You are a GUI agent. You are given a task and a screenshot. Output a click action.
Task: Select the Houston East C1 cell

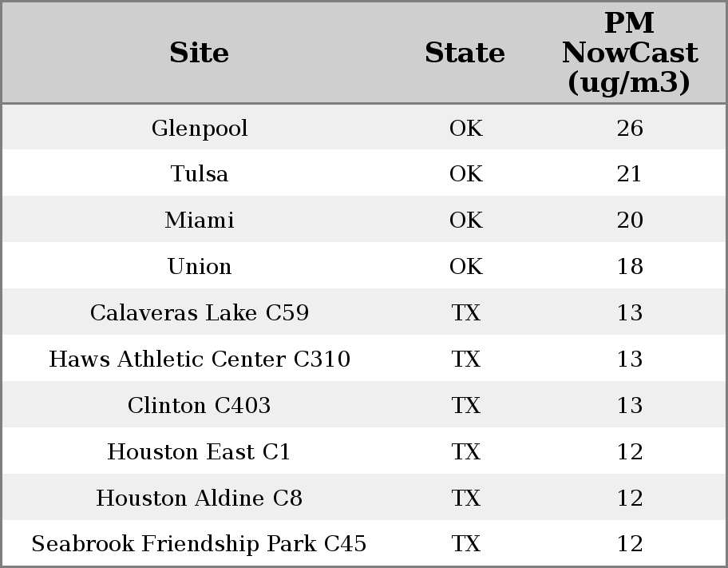click(x=200, y=451)
